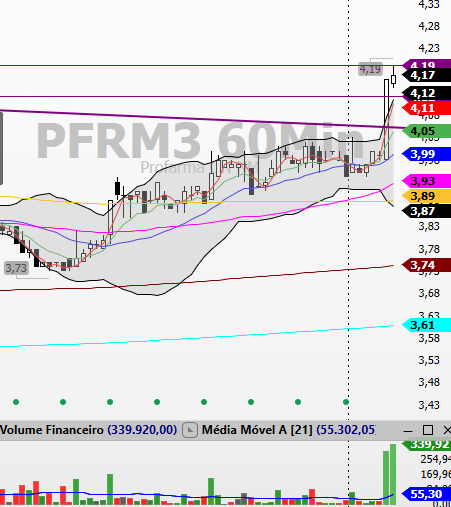
Task: Click the indicator icon before Média Móvel A
Action: 190,430
